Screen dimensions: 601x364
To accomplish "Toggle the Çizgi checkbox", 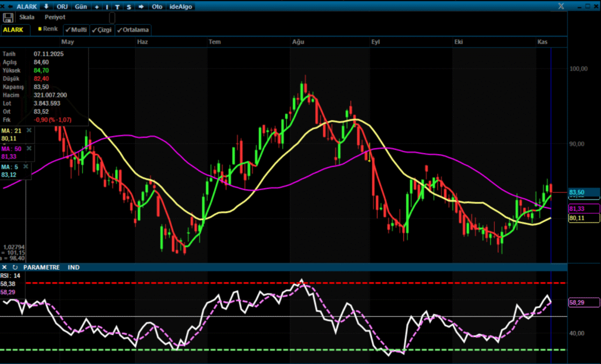I will click(x=102, y=29).
